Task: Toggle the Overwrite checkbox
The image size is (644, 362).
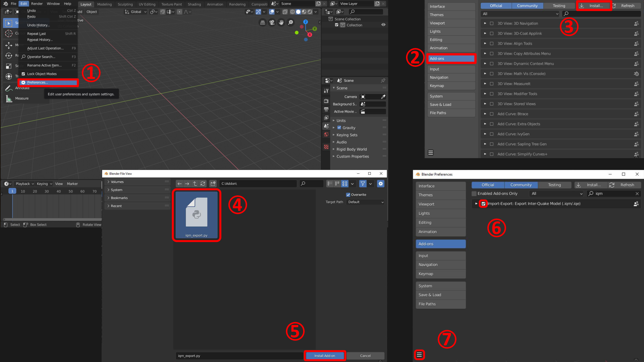Action: tap(348, 195)
